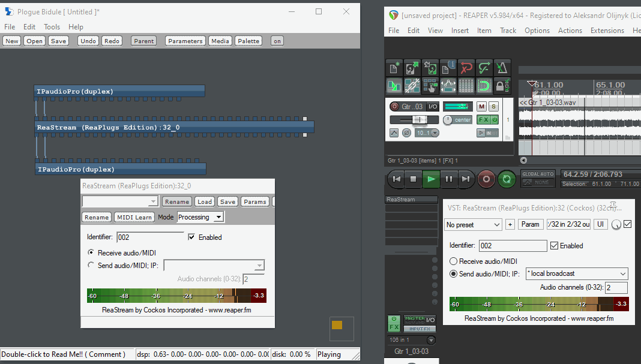Screen dimensions: 641x364
Task: Select Receive audio/MIDI in REAPER ReaStream
Action: [x=453, y=261]
